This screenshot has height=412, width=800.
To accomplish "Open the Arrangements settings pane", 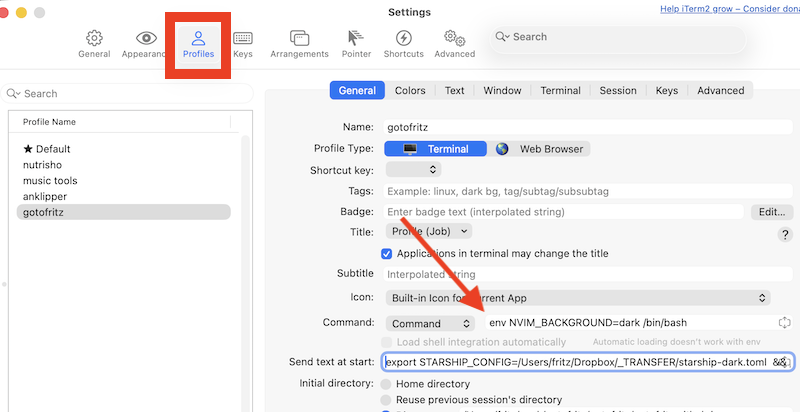I will coord(299,44).
